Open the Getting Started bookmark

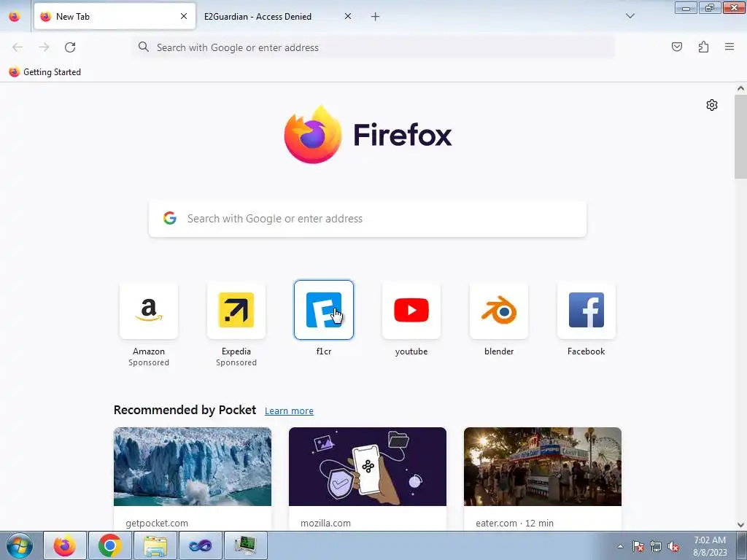pyautogui.click(x=44, y=72)
